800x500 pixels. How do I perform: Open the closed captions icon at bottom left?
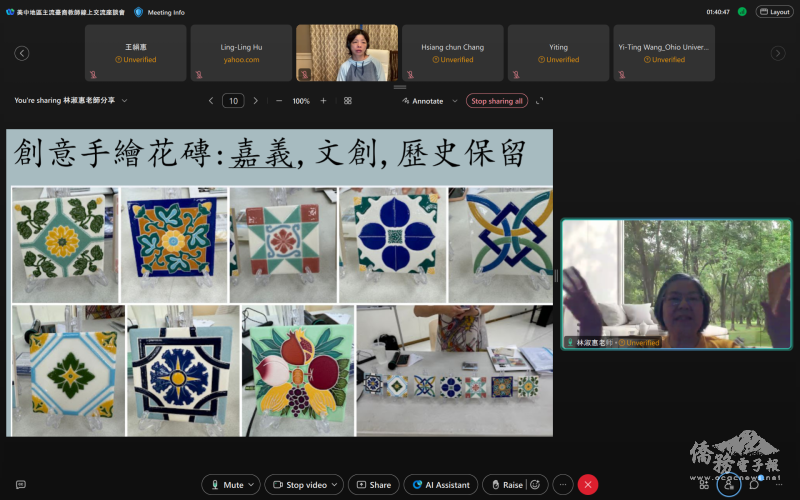click(x=20, y=484)
